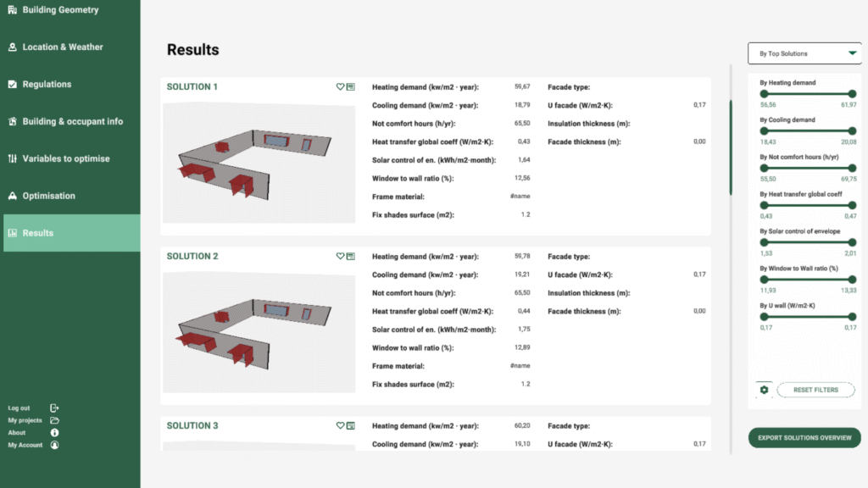Click the filter settings gear icon
The height and width of the screenshot is (488, 868).
coord(764,390)
